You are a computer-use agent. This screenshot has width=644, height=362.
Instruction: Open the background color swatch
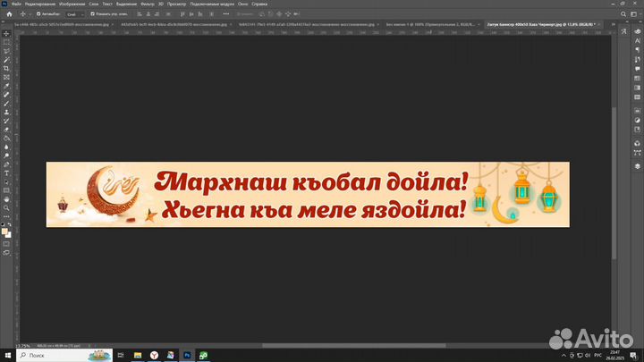[x=9, y=236]
